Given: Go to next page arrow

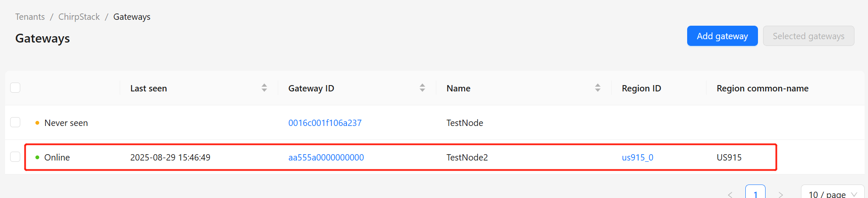Looking at the screenshot, I should [x=781, y=194].
